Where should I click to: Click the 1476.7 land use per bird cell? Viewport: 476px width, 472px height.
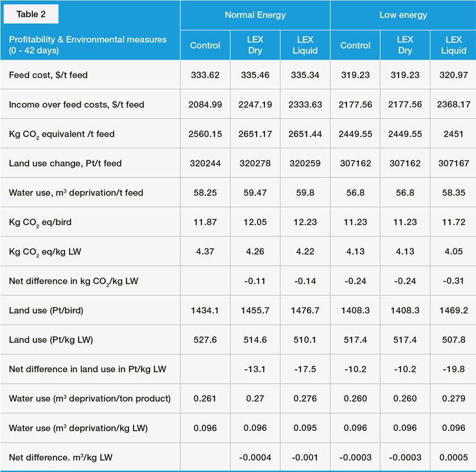pos(305,311)
